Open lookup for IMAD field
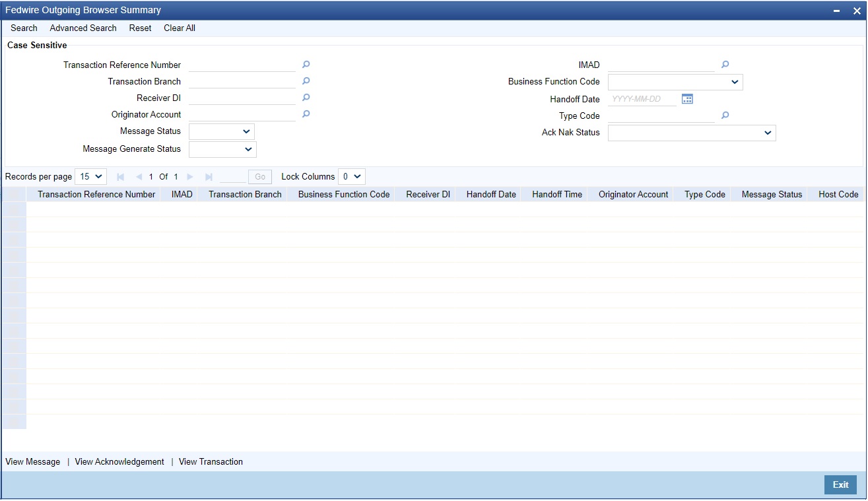 coord(725,65)
